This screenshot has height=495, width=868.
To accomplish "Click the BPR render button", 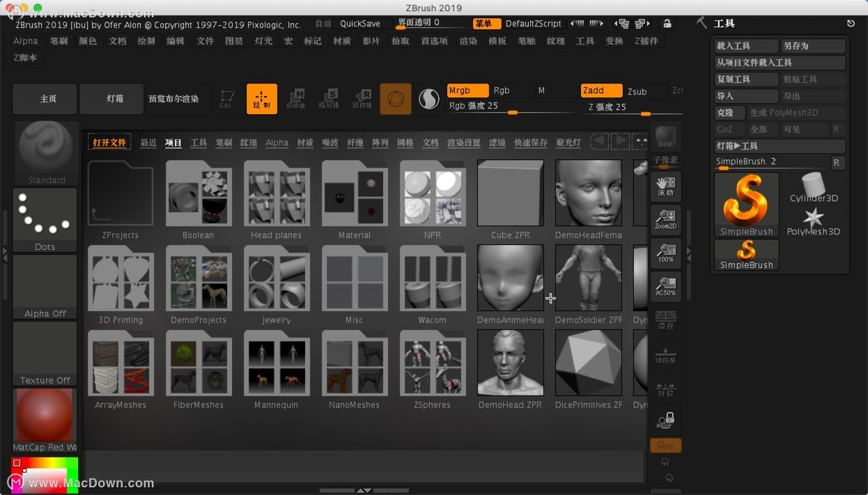I will coord(665,137).
